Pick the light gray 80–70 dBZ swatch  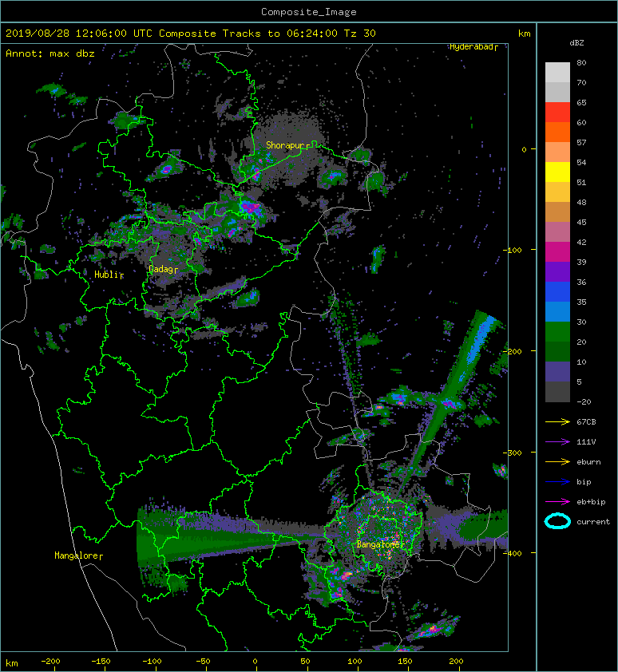click(x=557, y=73)
